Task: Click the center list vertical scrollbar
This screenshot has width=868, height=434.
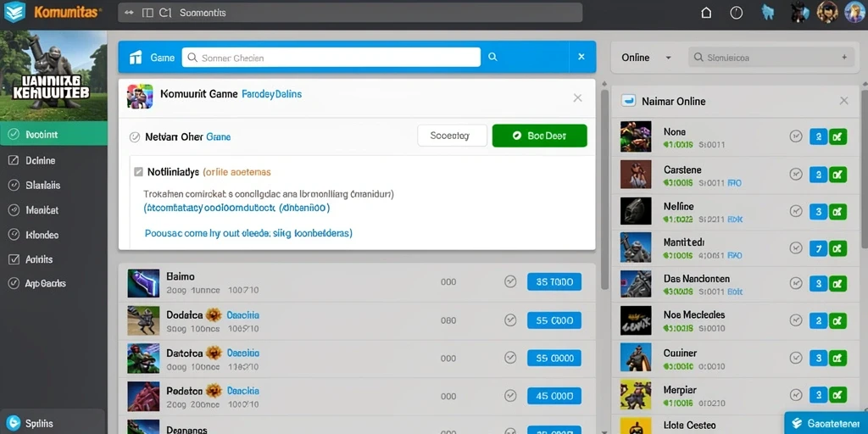Action: pos(604,188)
